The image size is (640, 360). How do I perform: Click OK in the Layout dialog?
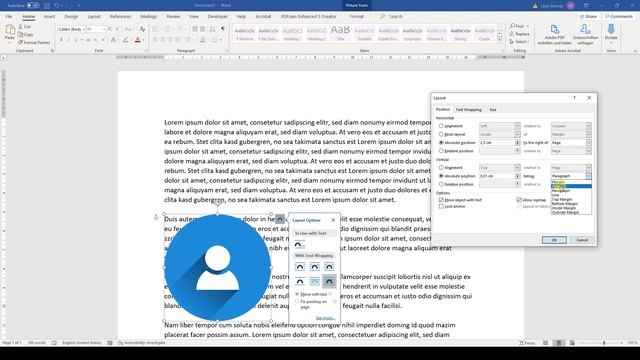click(554, 240)
